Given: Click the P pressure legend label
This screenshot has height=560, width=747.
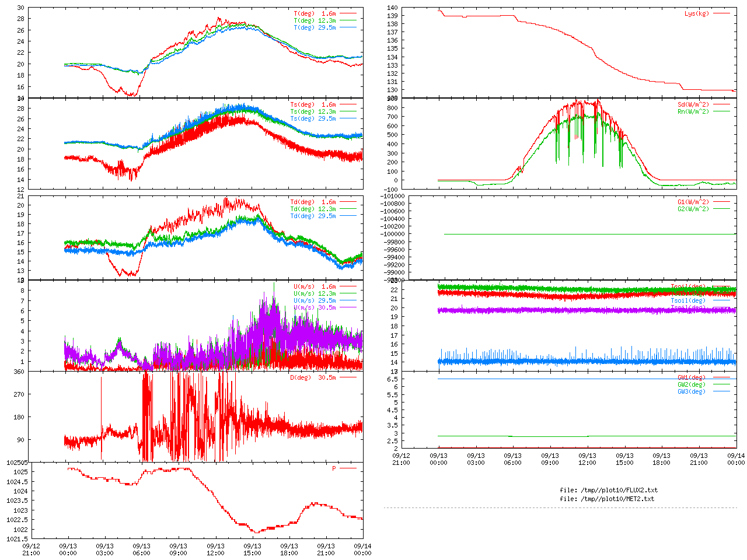Looking at the screenshot, I should [334, 468].
